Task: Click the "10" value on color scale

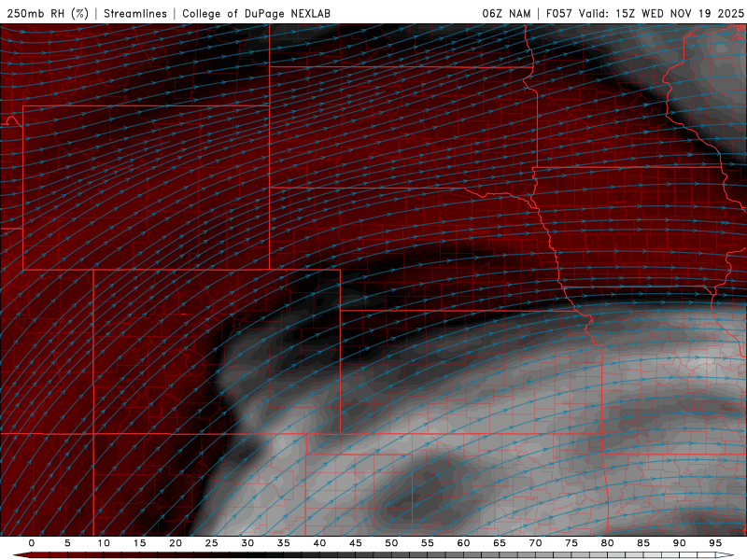Action: (x=104, y=543)
